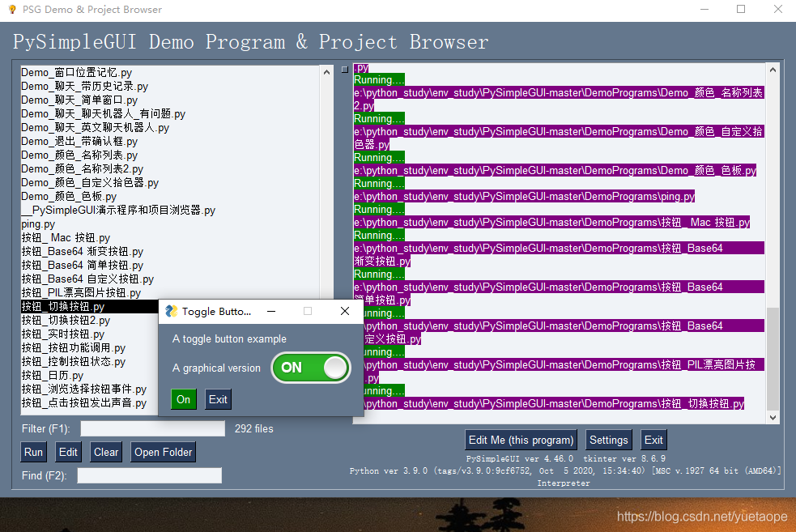Screen dimensions: 796x532
Task: Click Demo_颜色_色板.py path in output
Action: (555, 171)
